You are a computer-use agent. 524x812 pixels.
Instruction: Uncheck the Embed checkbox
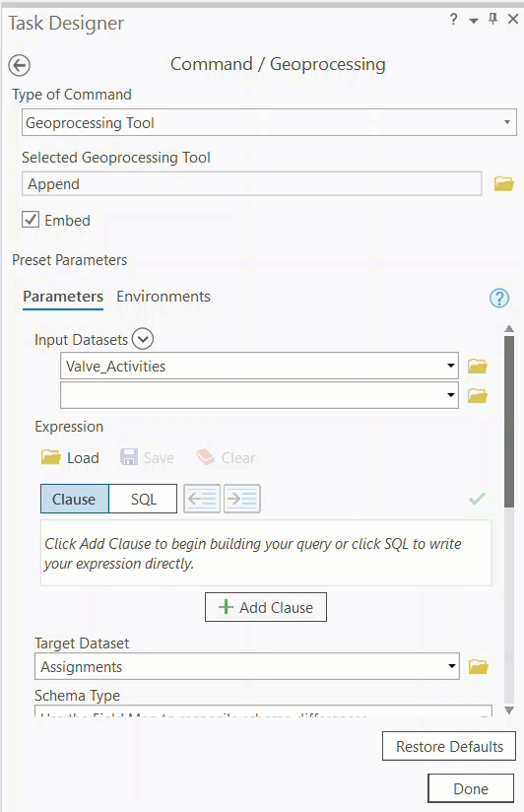click(31, 220)
